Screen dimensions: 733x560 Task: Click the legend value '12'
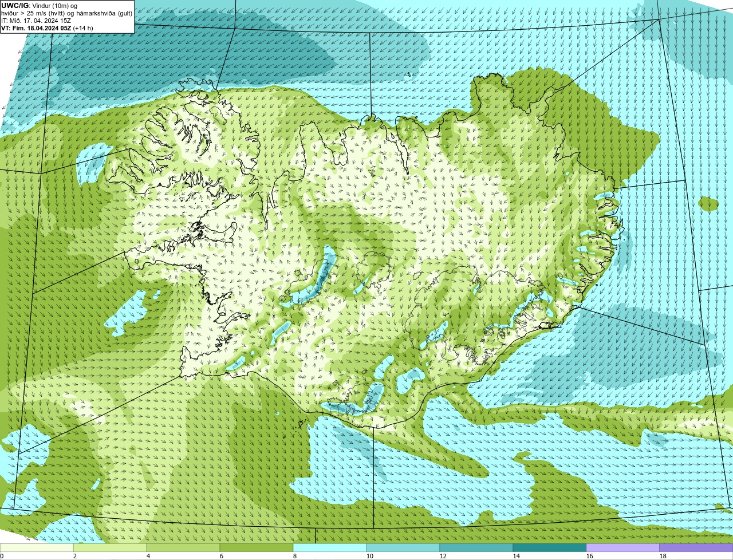(443, 556)
